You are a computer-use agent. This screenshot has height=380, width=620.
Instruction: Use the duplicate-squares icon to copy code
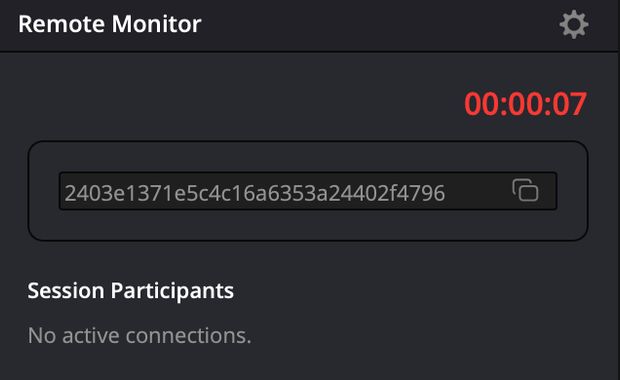click(525, 190)
